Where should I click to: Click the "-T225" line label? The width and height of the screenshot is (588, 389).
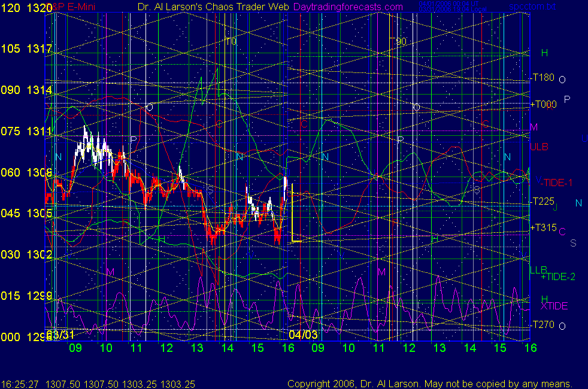click(x=542, y=201)
